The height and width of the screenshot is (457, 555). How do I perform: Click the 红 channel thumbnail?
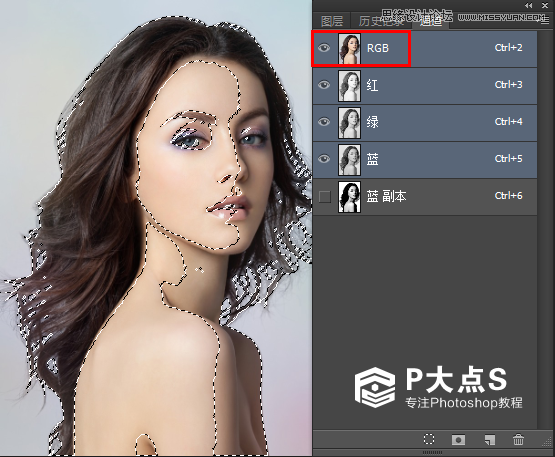point(349,86)
